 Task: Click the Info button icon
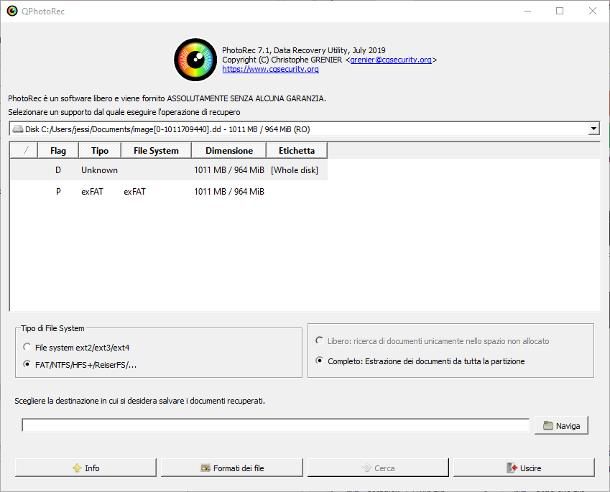pos(77,468)
